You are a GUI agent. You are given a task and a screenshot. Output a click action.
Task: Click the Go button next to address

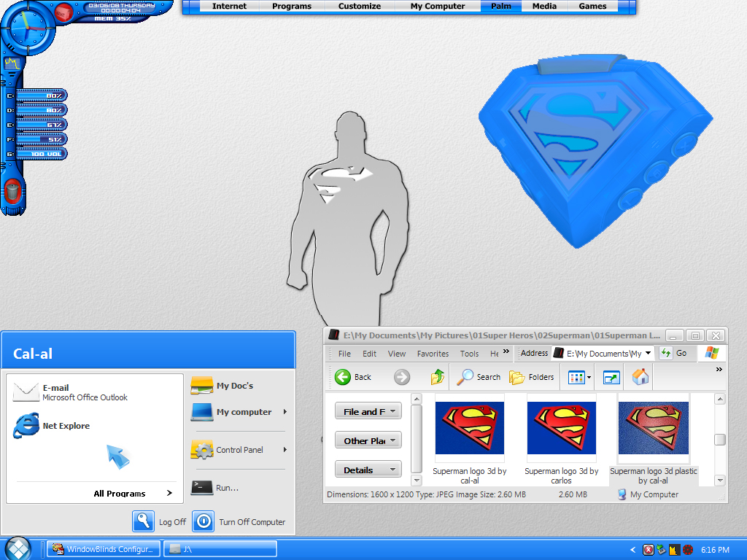[x=674, y=354]
